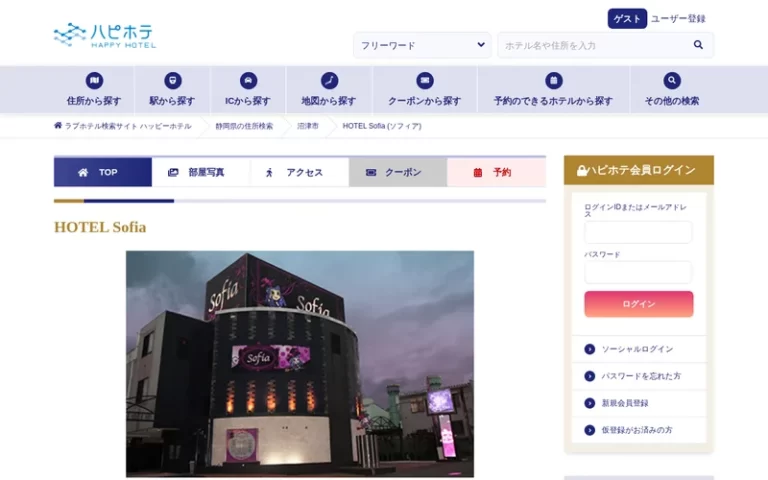Click the 仮登録がお済みの方 link

637,430
